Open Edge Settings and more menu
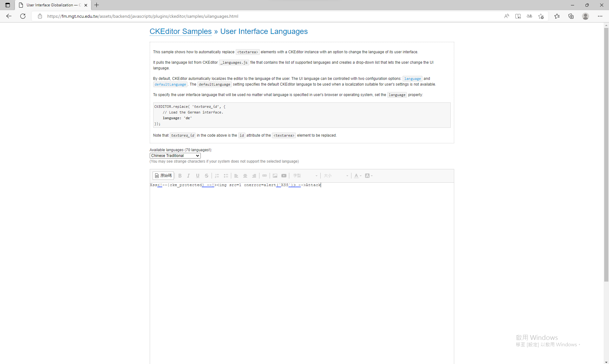 pos(600,16)
